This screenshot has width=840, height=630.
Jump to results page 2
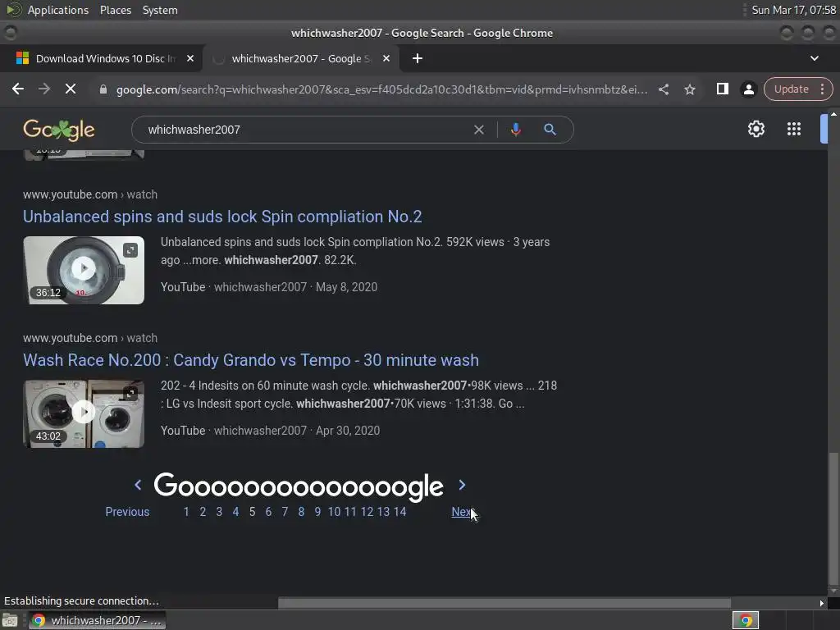[203, 512]
